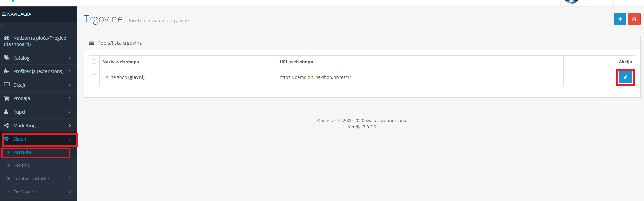Click the Katalog tag icon
The image size is (644, 201).
(7, 58)
